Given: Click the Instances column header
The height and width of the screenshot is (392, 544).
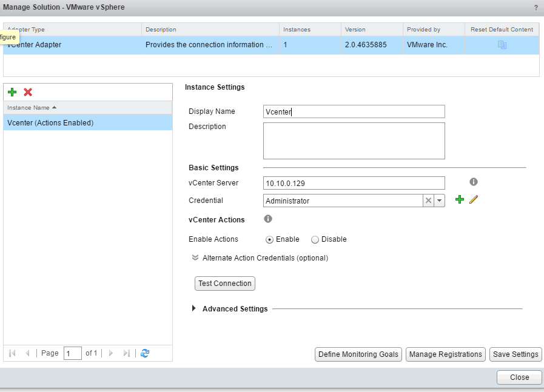Looking at the screenshot, I should (x=310, y=30).
